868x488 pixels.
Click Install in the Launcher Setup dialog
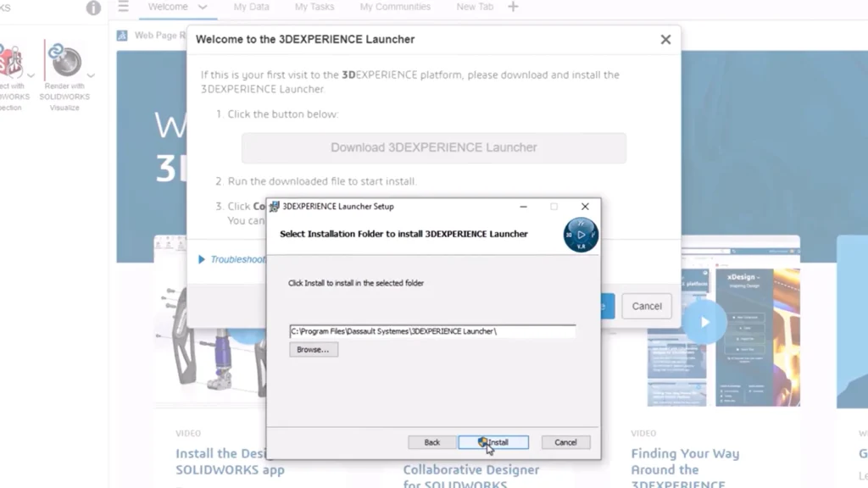tap(493, 442)
